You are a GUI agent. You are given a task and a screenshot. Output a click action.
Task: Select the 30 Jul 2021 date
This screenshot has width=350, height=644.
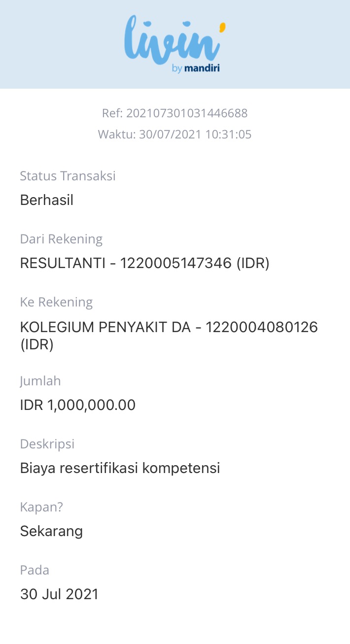coord(59,594)
